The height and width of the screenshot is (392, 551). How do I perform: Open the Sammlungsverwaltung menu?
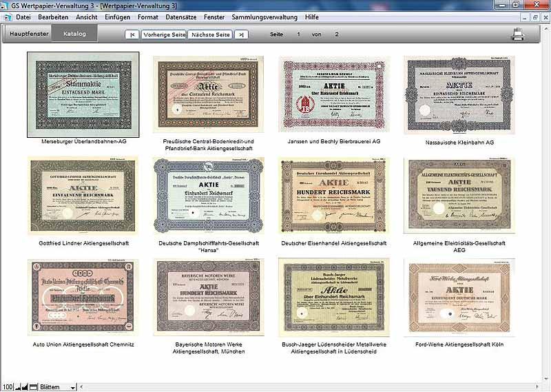pyautogui.click(x=264, y=16)
